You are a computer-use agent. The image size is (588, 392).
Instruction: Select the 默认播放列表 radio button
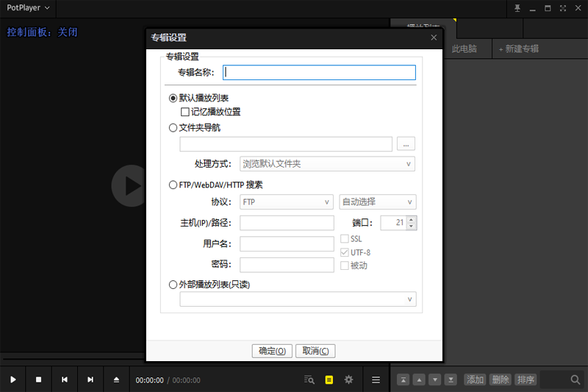coord(173,98)
